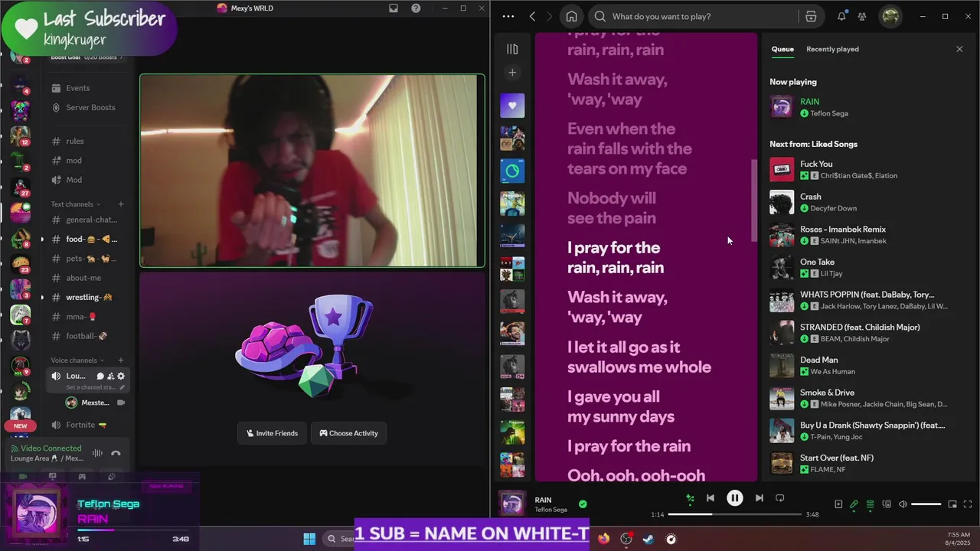Screen dimensions: 980x551
Task: Open the Events item in Discord
Action: [89, 88]
